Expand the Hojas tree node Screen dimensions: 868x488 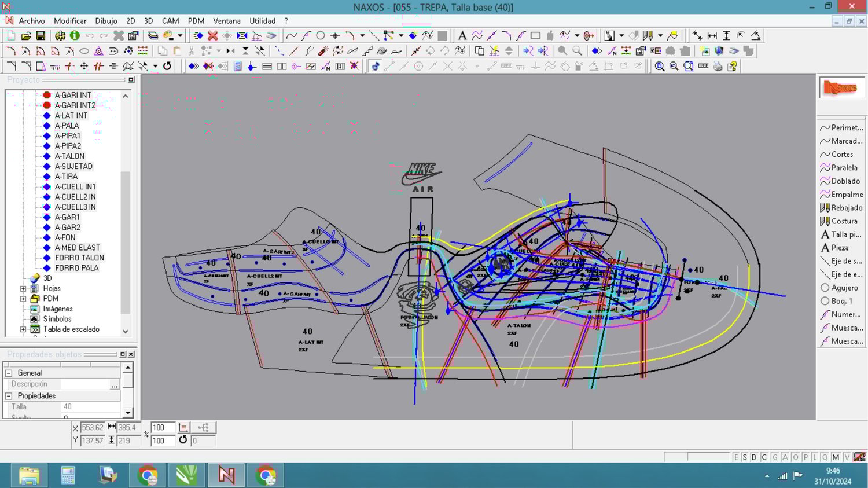23,289
